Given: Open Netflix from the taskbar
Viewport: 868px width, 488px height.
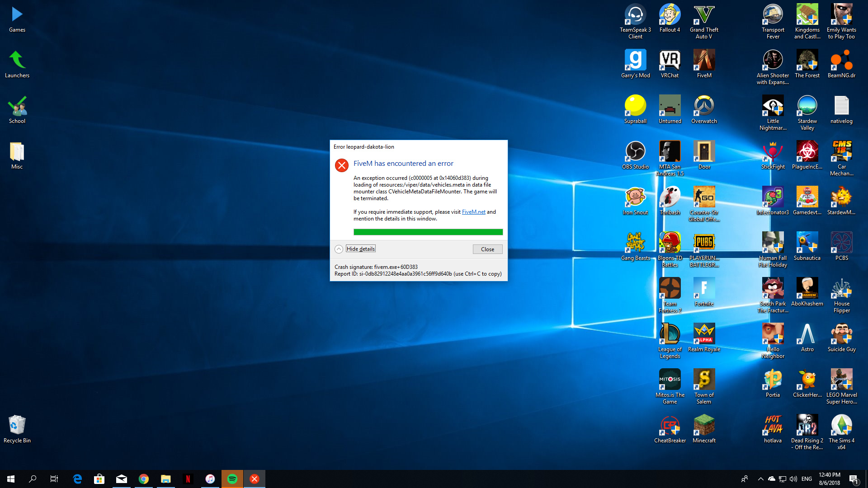Looking at the screenshot, I should point(188,479).
